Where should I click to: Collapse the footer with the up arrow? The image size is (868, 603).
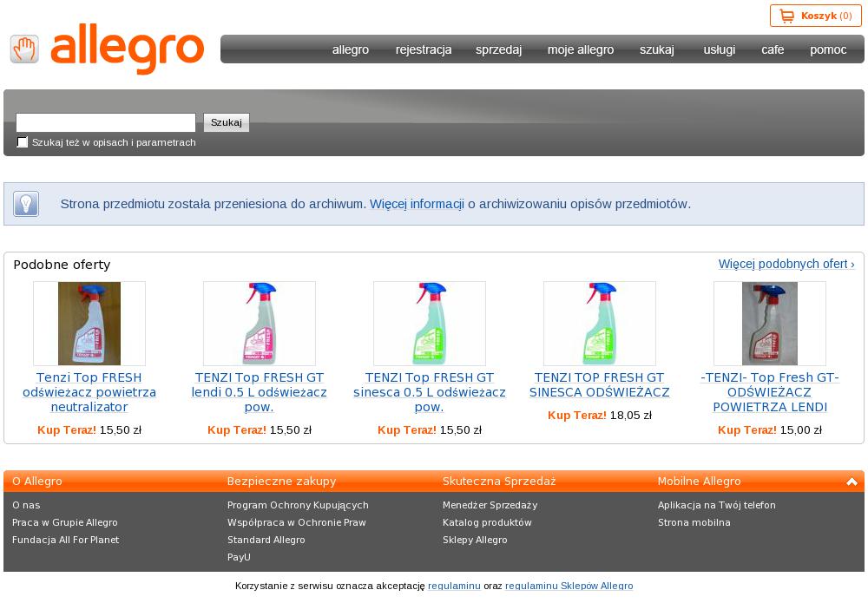tap(852, 482)
